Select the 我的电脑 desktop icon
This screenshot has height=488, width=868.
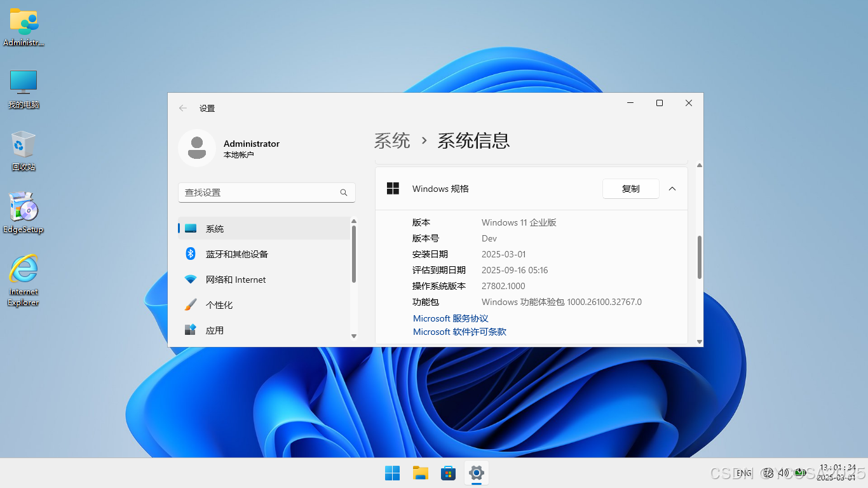coord(24,89)
